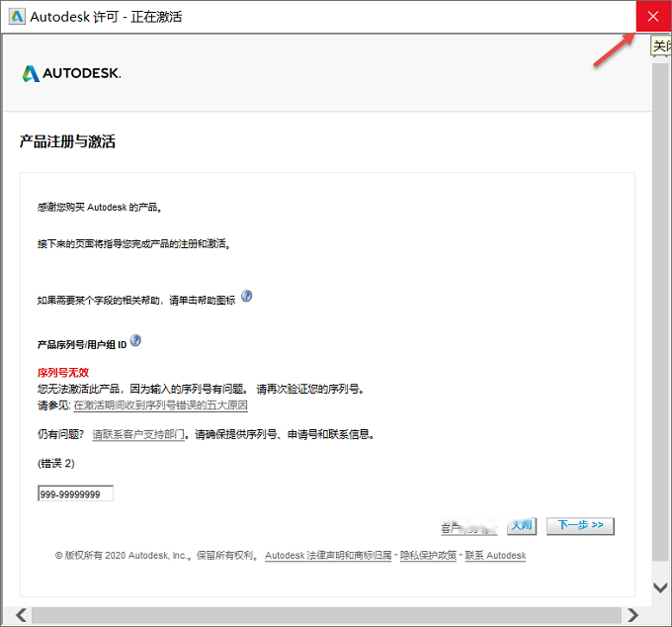Click the 下一步 >> button
The height and width of the screenshot is (627, 672).
580,526
